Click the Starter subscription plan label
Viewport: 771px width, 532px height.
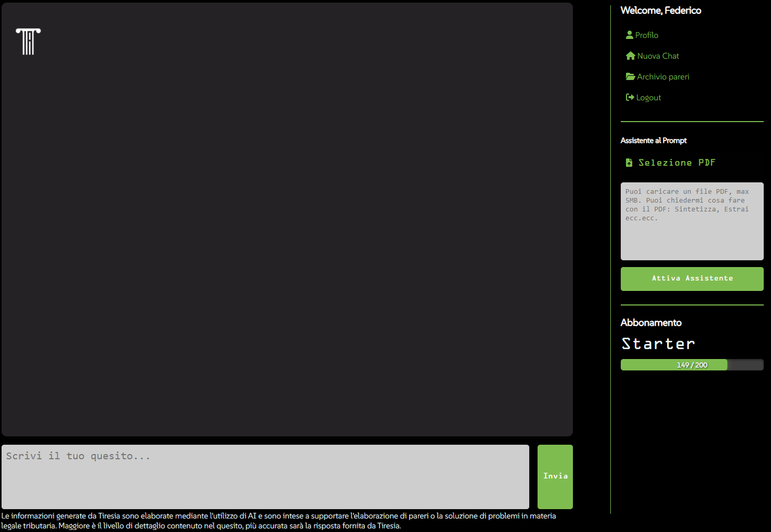point(658,343)
